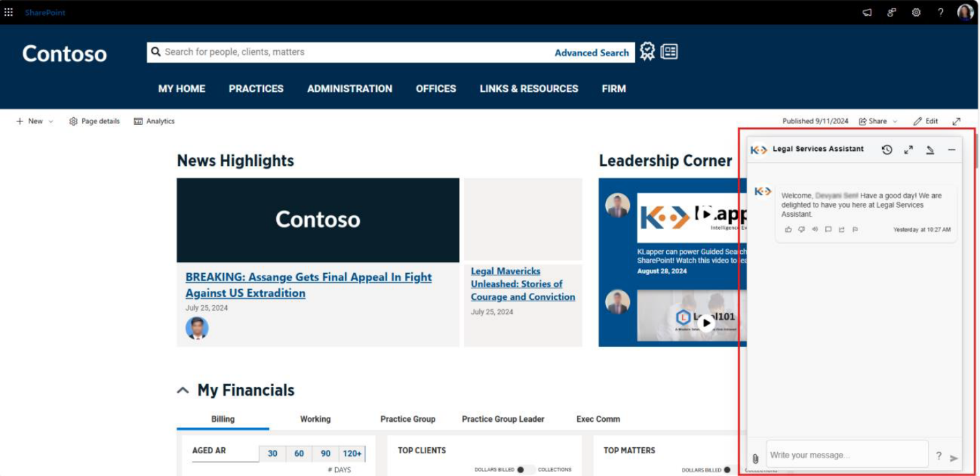Screen dimensions: 980x476
Task: Select 30 days in Aged AR
Action: tap(272, 453)
